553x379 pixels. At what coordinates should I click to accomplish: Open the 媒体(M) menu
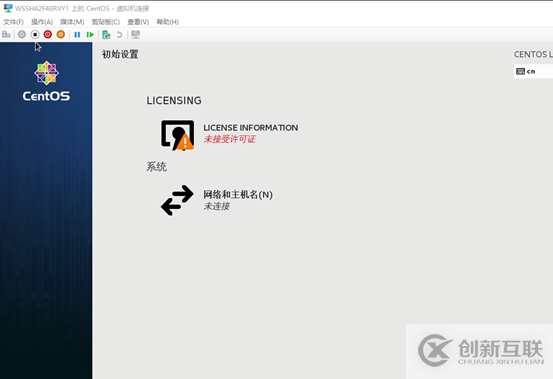pyautogui.click(x=72, y=22)
